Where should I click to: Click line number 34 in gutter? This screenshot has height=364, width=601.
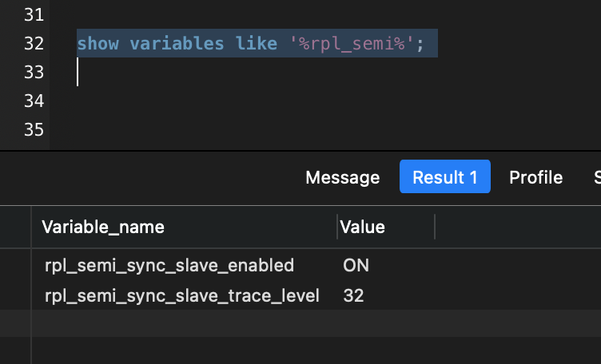[x=34, y=101]
